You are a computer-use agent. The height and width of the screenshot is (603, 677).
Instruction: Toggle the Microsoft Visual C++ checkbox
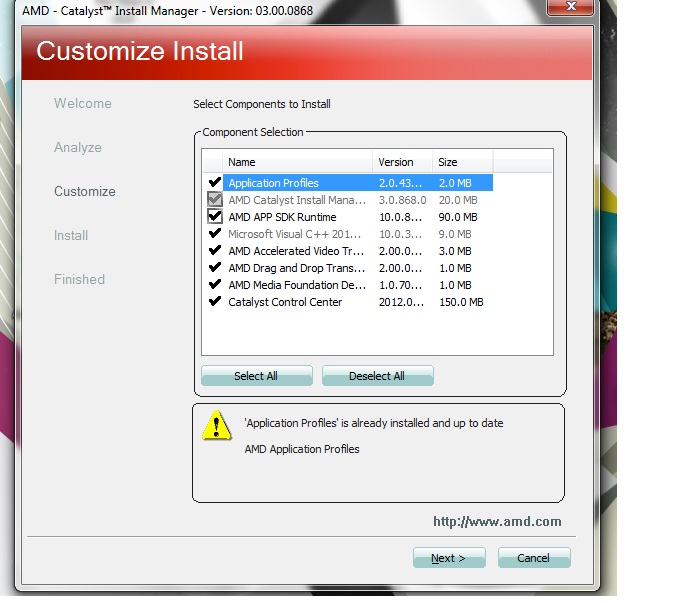click(215, 234)
